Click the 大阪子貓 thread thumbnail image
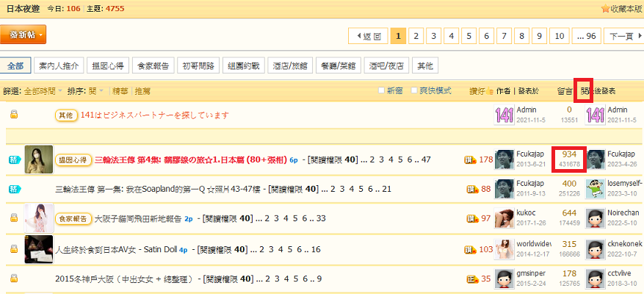 tap(38, 218)
